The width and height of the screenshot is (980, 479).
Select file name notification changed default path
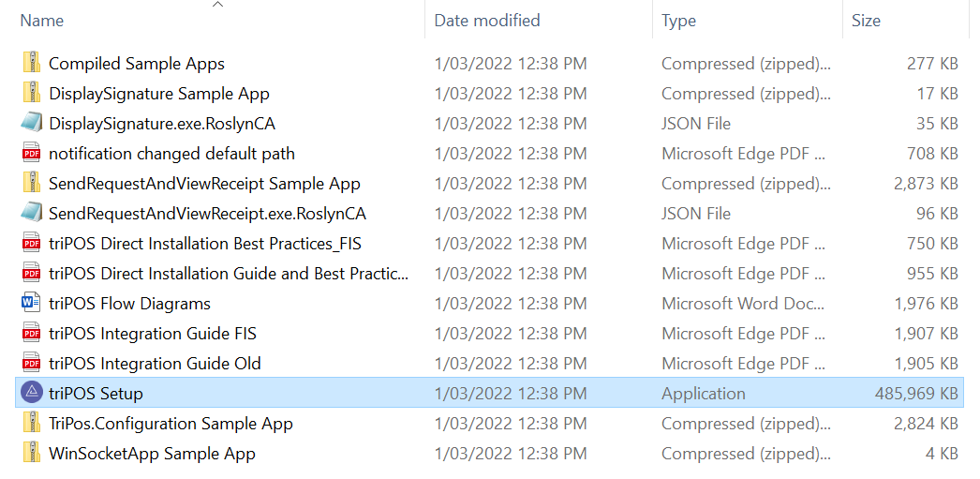(171, 154)
